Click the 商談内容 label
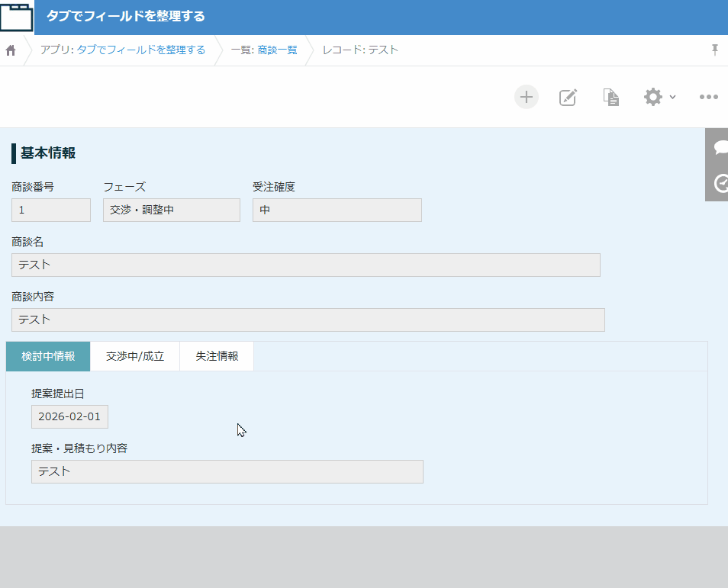 coord(33,297)
